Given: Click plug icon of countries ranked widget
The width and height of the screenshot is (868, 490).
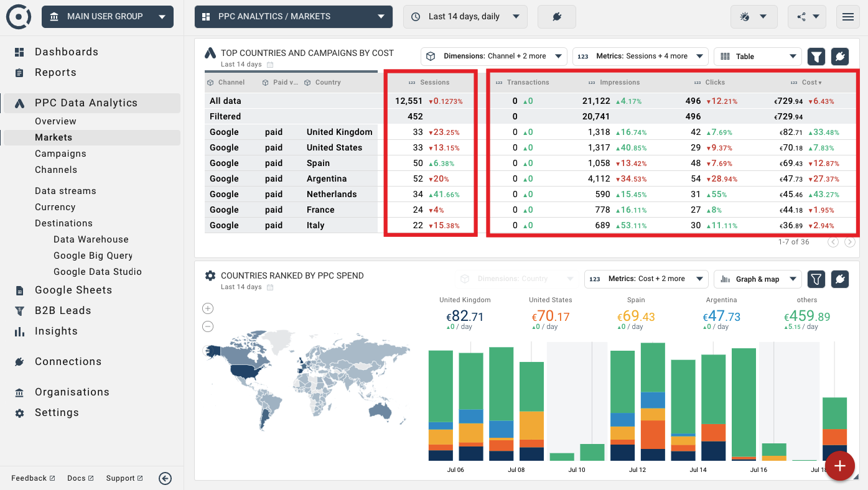Looking at the screenshot, I should pyautogui.click(x=840, y=279).
